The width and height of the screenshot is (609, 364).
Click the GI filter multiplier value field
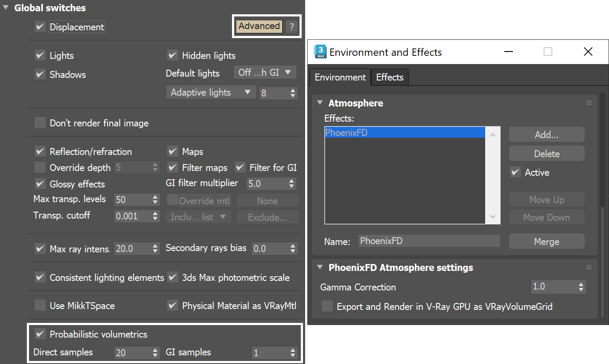(267, 184)
